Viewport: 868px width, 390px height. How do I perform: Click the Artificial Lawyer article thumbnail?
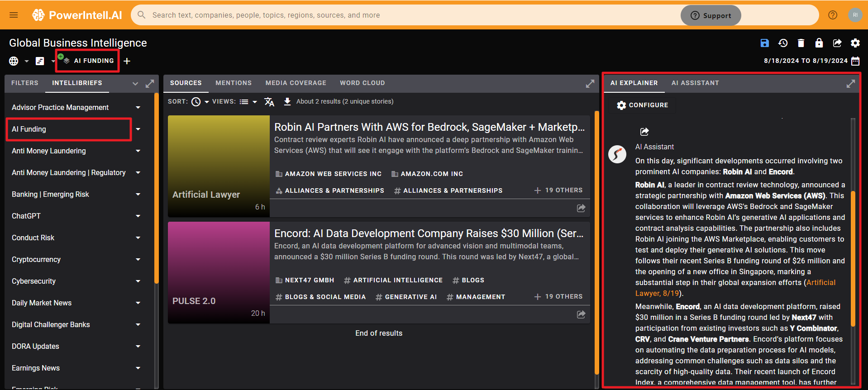pyautogui.click(x=219, y=166)
